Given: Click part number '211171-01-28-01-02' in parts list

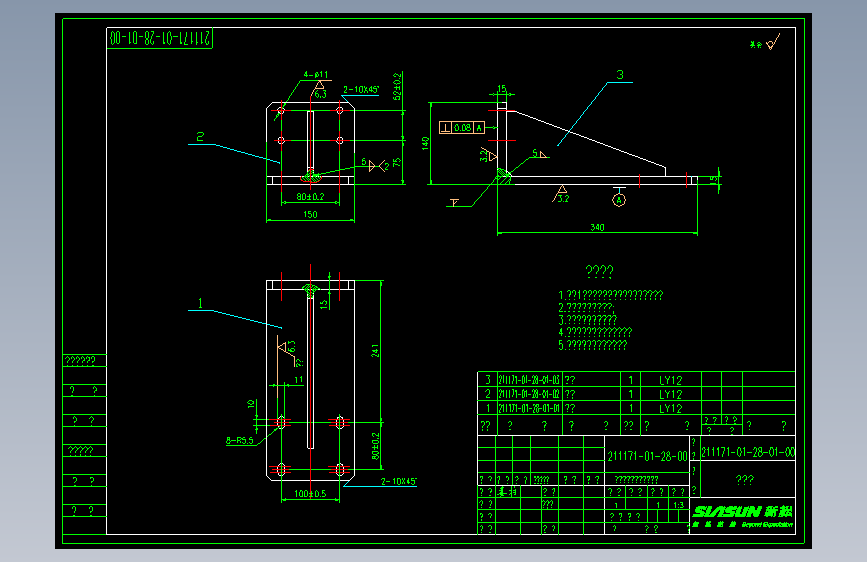Looking at the screenshot, I should [529, 394].
